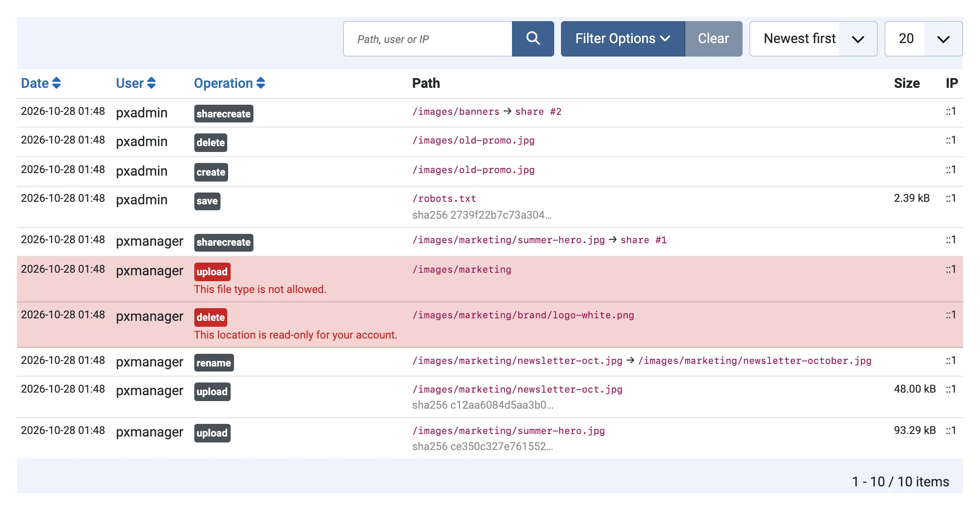
Task: Click the 48.00 kB size value
Action: click(x=915, y=389)
